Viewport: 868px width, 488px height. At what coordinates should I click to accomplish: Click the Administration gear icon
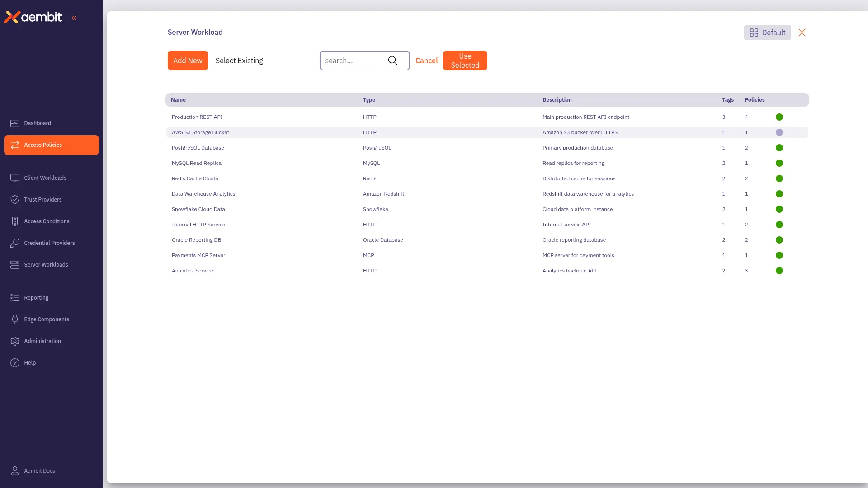click(x=15, y=341)
